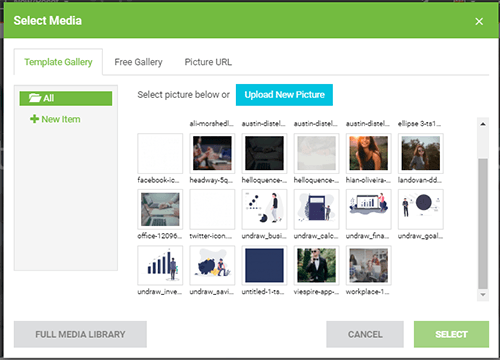This screenshot has height=360, width=500.
Task: Confirm with the Select button
Action: (451, 334)
